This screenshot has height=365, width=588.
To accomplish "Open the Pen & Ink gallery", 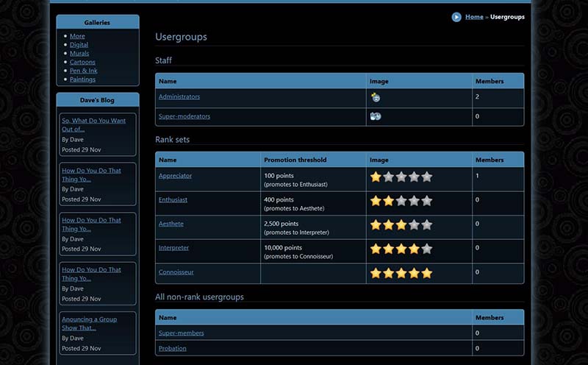I will [82, 71].
